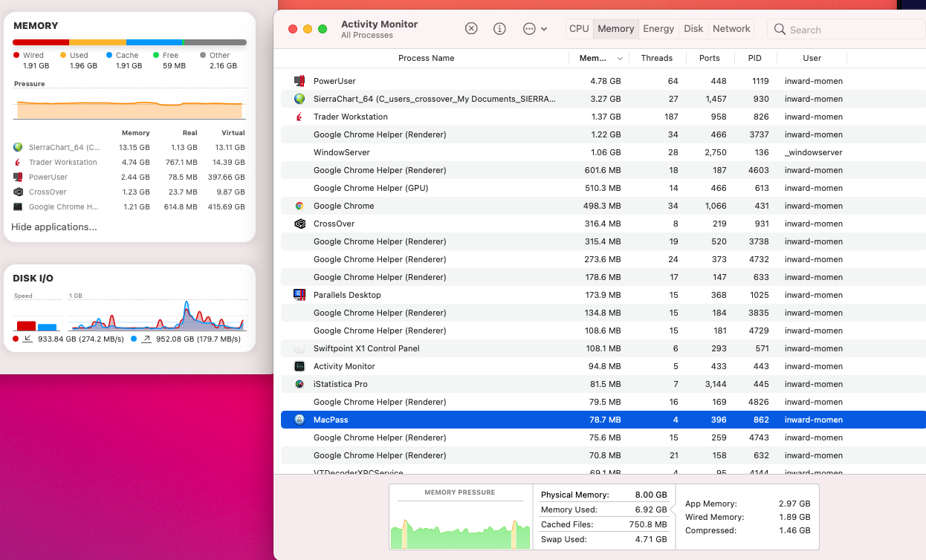
Task: Click the Compressed 1.46 GB value
Action: 794,530
